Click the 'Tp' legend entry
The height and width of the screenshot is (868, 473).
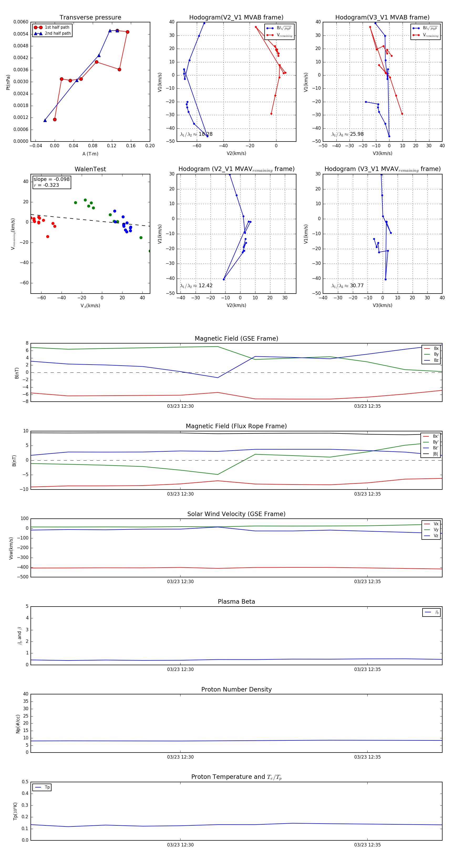42,787
